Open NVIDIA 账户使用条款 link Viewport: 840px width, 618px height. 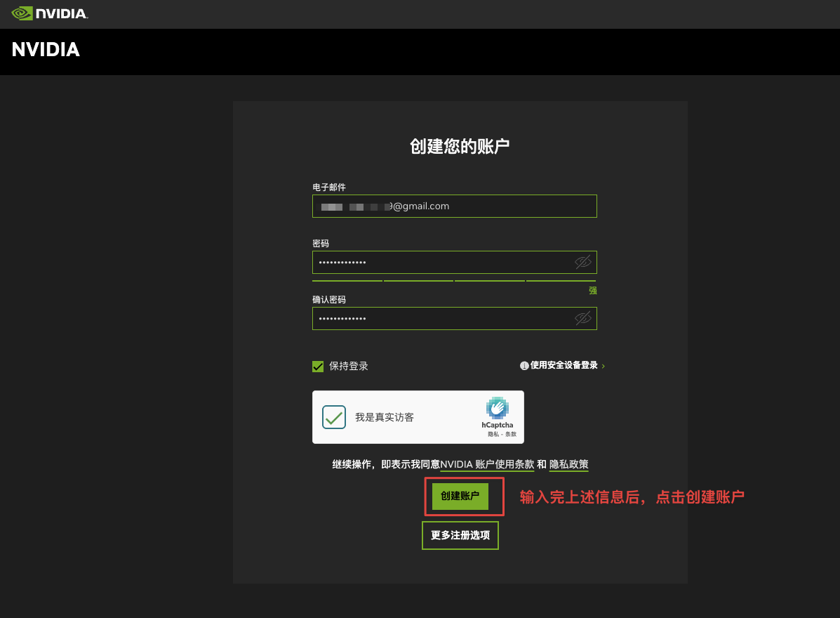(487, 465)
